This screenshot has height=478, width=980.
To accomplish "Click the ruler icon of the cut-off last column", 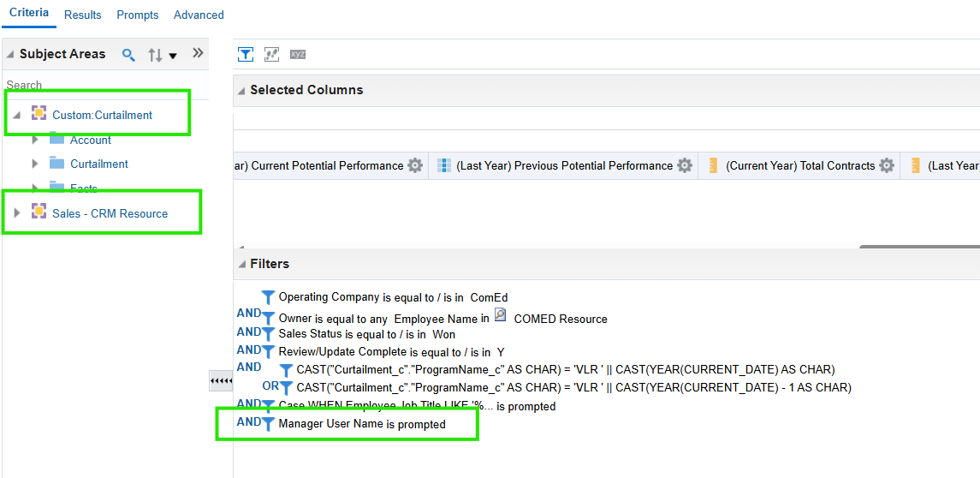I will [x=916, y=166].
